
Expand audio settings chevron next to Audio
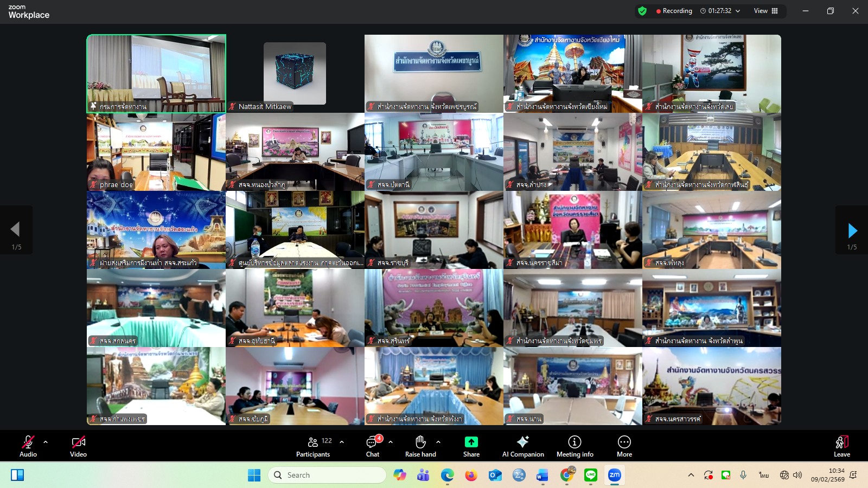46,442
